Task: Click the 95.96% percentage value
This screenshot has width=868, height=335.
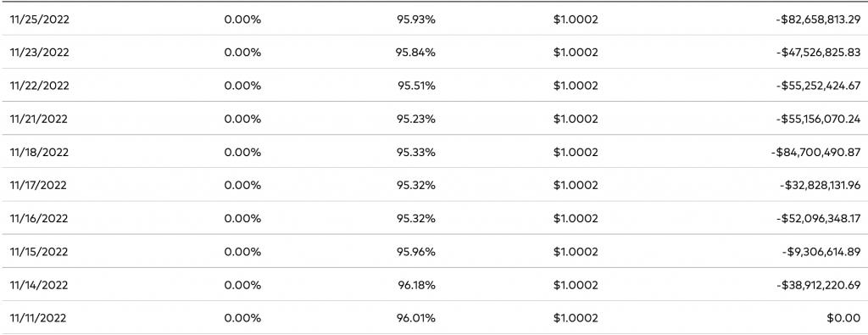Action: [415, 252]
